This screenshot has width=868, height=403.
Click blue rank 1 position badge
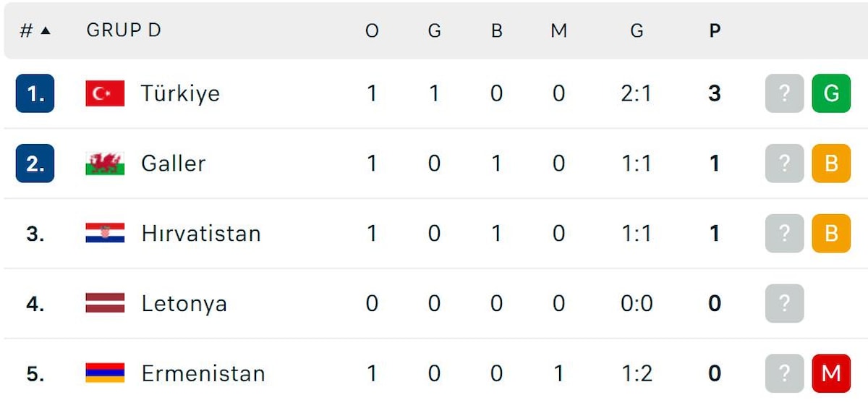coord(35,93)
